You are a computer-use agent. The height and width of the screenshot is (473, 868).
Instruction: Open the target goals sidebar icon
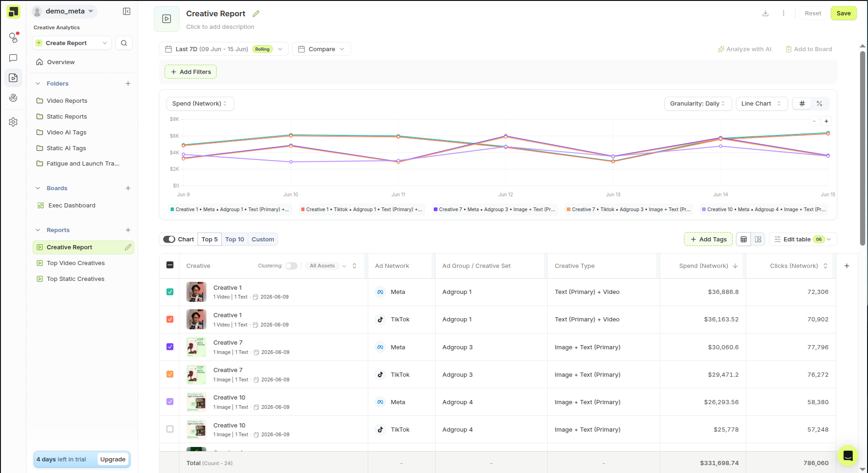(13, 98)
